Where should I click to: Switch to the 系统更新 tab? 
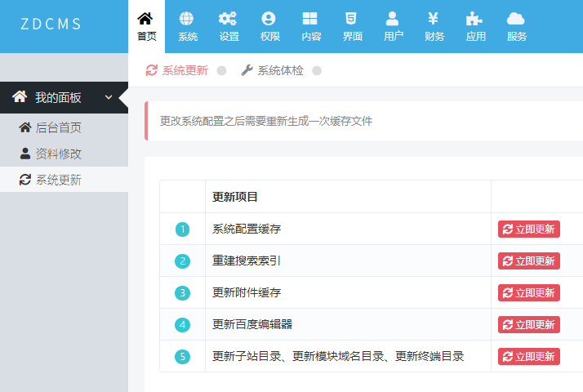click(177, 70)
